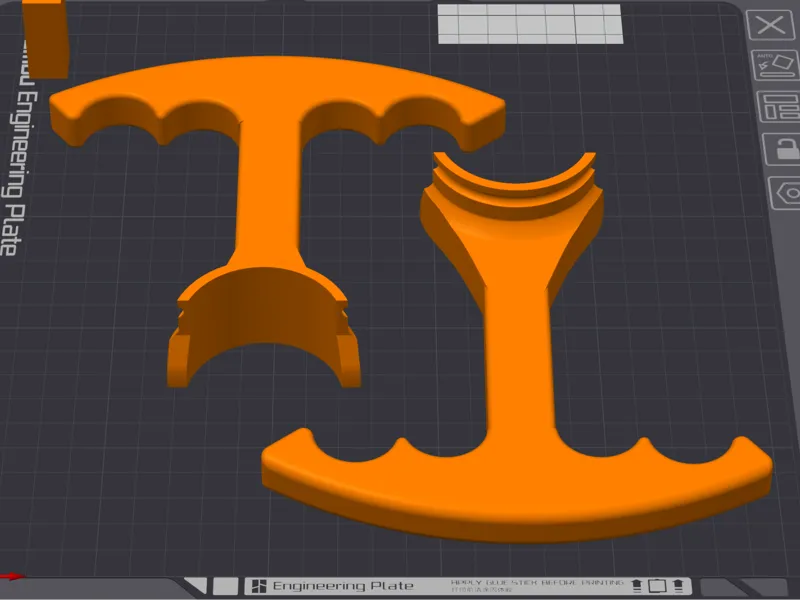
Task: Open plate settings with the hexagon icon
Action: click(786, 192)
